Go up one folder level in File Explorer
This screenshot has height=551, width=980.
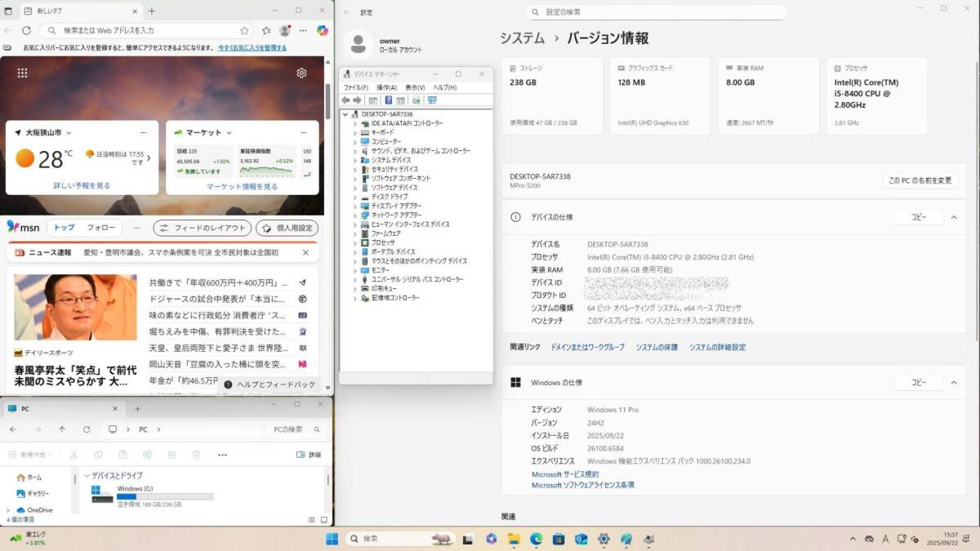(62, 429)
